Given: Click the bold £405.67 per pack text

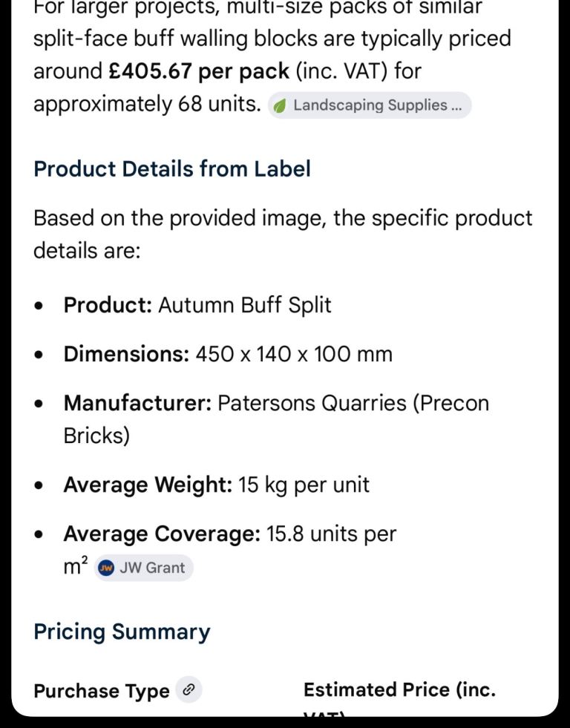Looking at the screenshot, I should 199,71.
